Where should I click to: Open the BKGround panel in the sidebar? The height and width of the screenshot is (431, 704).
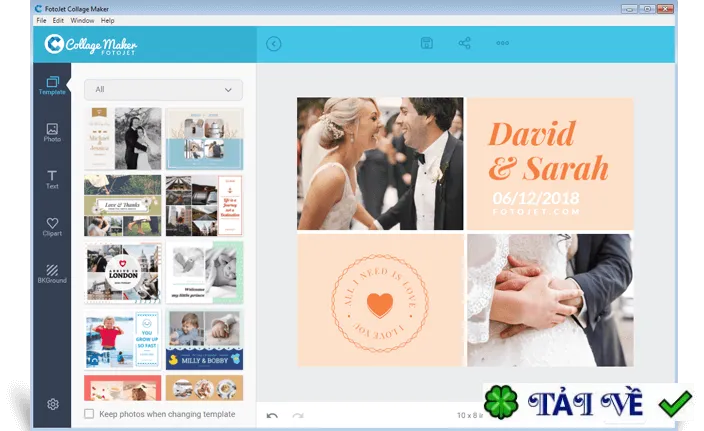[52, 274]
